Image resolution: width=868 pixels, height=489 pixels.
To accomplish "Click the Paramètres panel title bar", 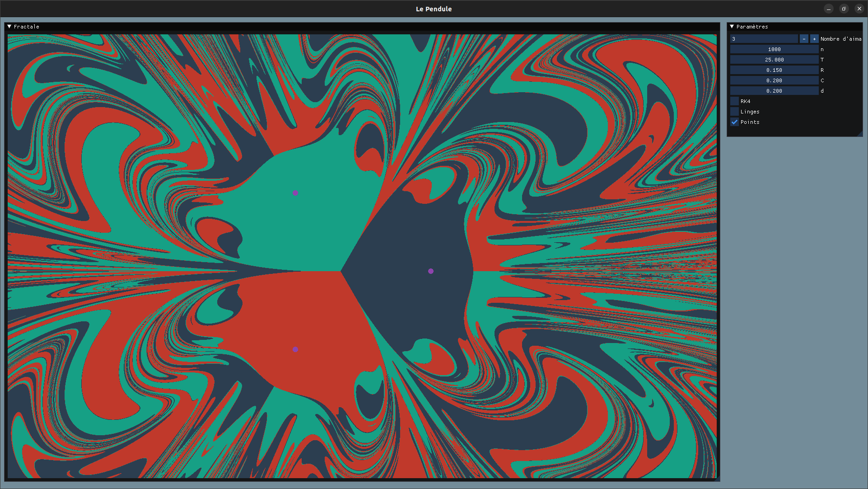I will pos(795,27).
